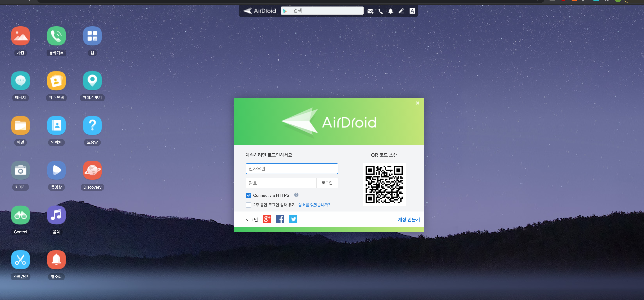
Task: Click the bell notification icon in top toolbar
Action: coord(390,11)
